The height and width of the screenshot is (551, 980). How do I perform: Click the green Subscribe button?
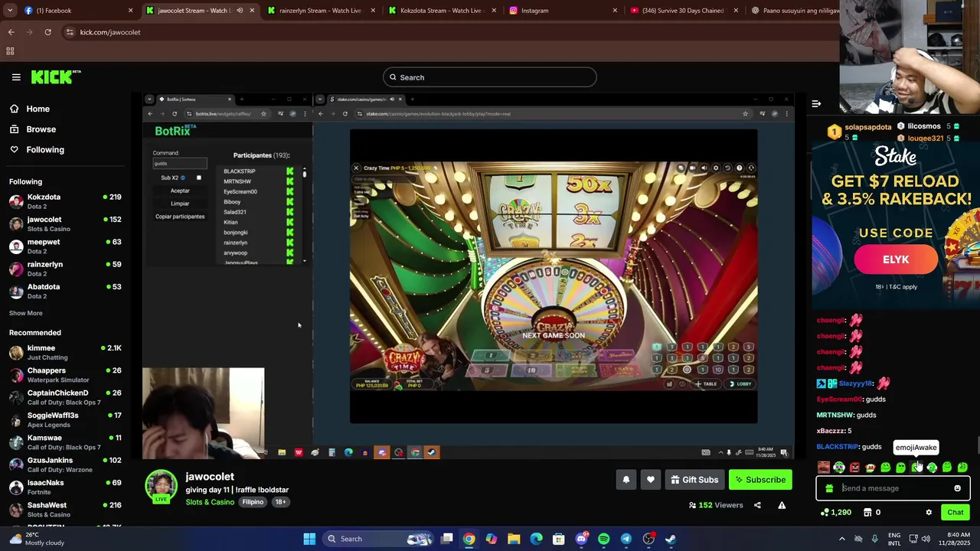coord(760,480)
